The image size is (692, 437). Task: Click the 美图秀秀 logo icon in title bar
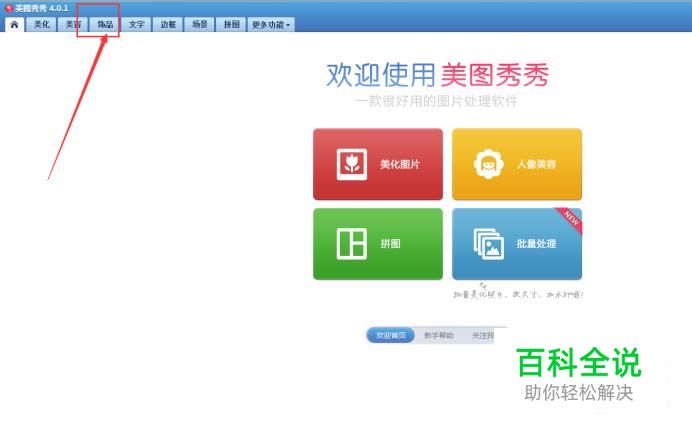(8, 8)
